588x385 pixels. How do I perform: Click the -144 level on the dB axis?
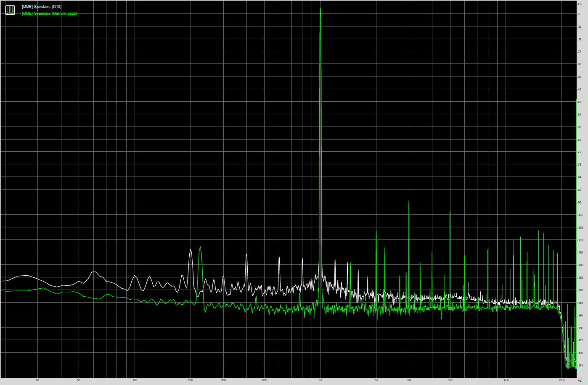pyautogui.click(x=580, y=303)
